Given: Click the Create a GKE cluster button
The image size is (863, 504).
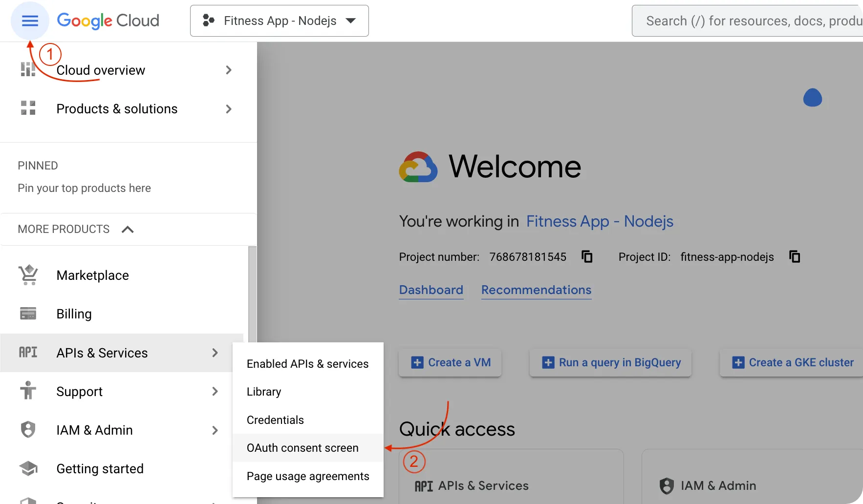Looking at the screenshot, I should tap(792, 362).
